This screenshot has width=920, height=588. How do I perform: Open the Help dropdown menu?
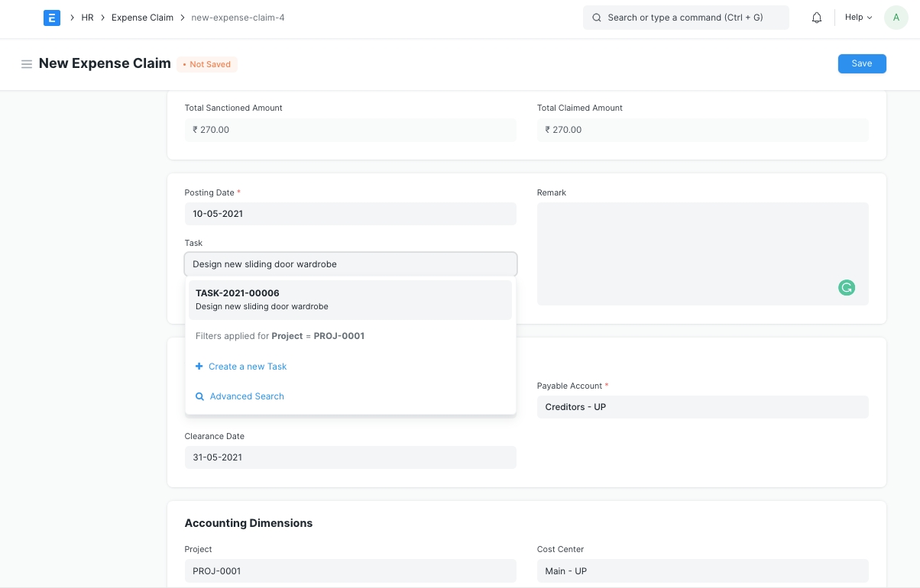(858, 18)
